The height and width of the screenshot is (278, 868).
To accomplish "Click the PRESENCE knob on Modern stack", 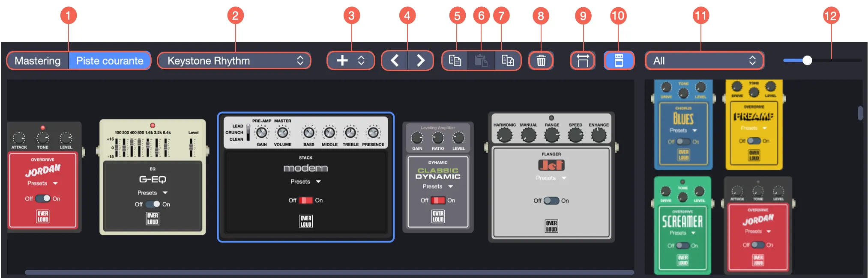I will [373, 133].
